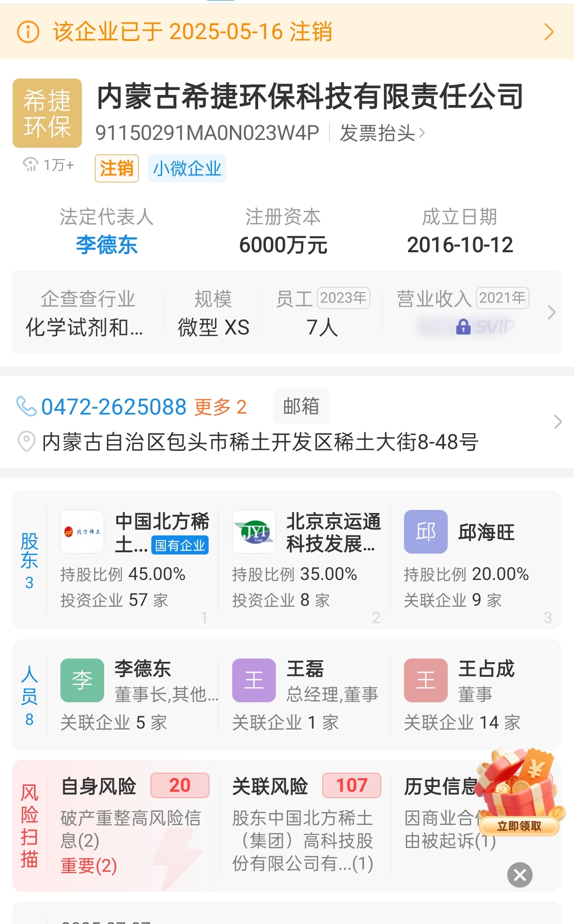This screenshot has width=574, height=924.
Task: Show 更多 2 phone numbers
Action: (x=220, y=407)
